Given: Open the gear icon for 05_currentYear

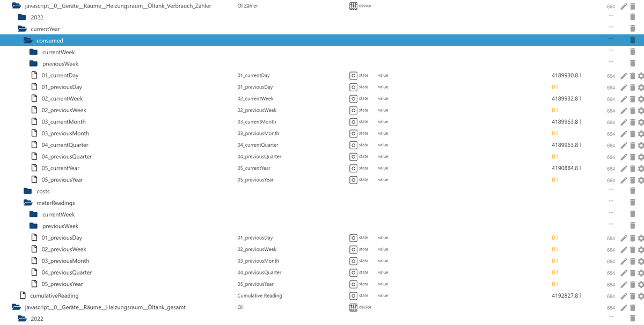Looking at the screenshot, I should (x=640, y=169).
